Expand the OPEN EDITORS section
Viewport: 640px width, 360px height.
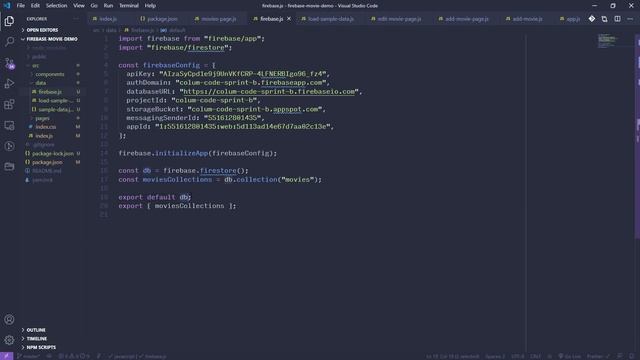(x=42, y=30)
